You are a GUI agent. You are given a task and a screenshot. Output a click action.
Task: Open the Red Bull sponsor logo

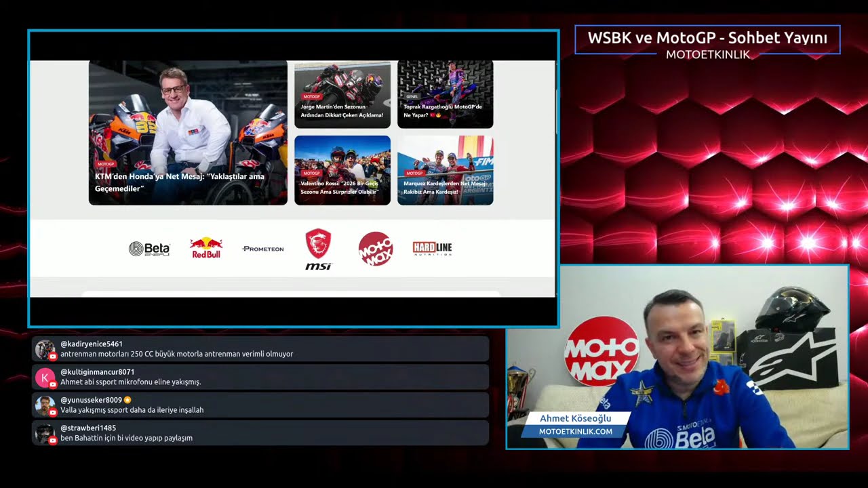tap(206, 248)
